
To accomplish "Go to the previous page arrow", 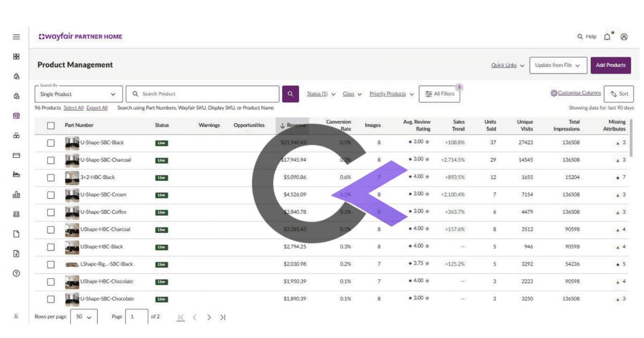I will (x=195, y=318).
